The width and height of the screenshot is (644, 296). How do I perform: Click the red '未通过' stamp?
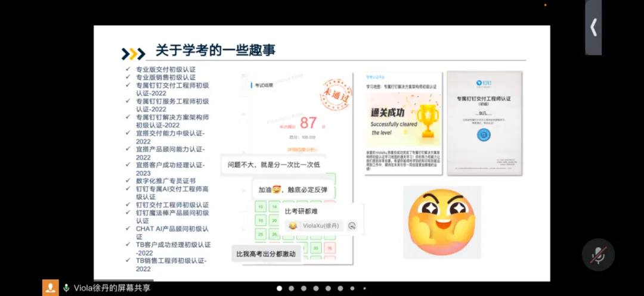336,95
